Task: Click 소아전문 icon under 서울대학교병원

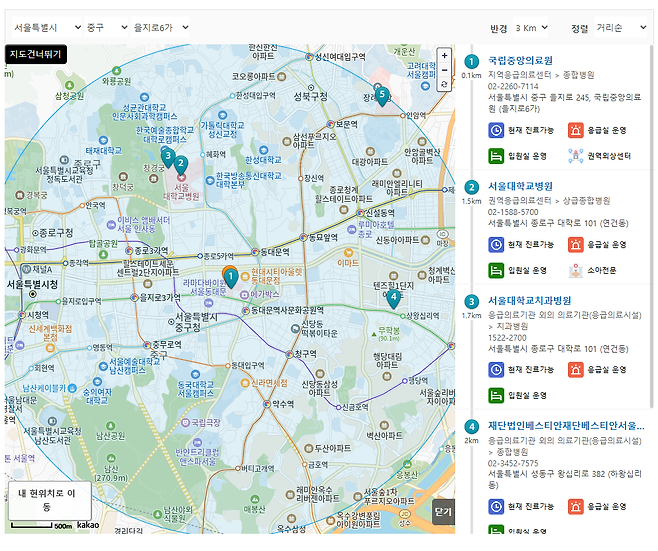Action: coord(576,270)
